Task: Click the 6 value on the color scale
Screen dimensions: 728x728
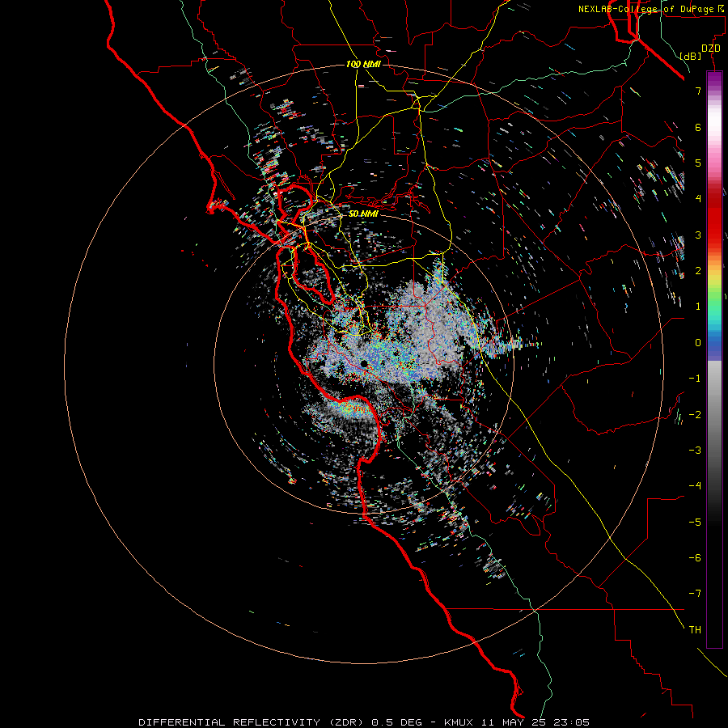Action: point(698,127)
